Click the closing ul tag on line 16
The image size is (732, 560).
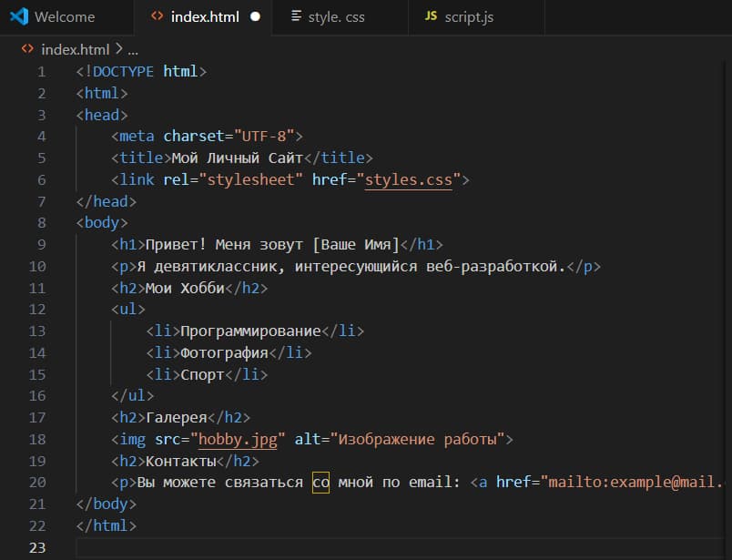tap(133, 395)
